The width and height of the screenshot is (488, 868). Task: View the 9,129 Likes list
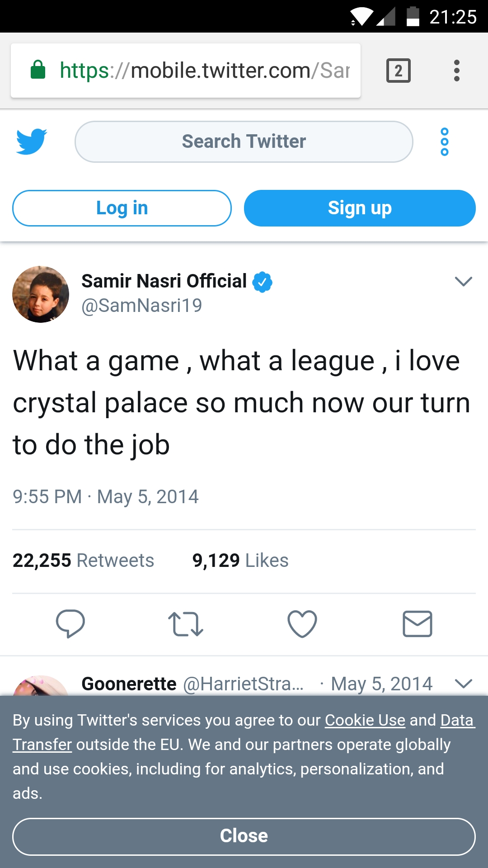[x=240, y=561]
